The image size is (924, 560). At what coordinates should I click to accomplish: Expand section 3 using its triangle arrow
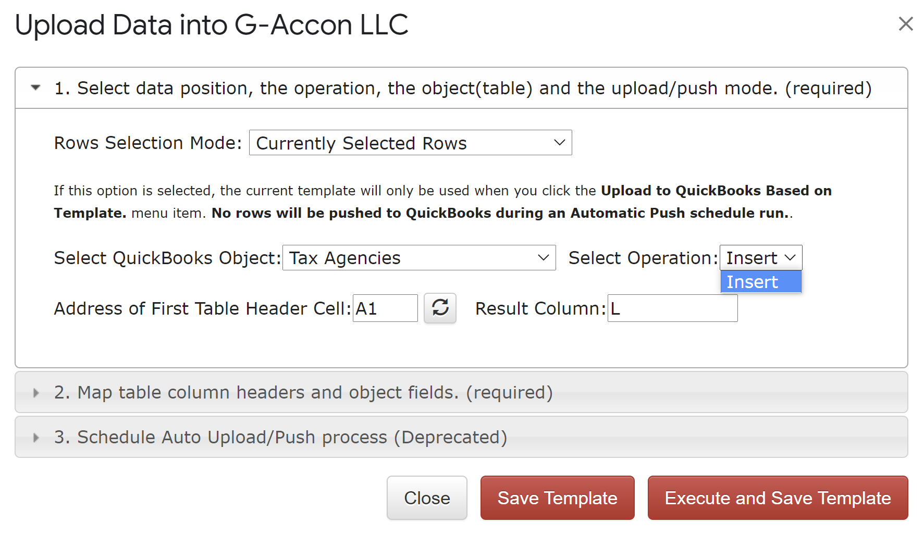(35, 438)
